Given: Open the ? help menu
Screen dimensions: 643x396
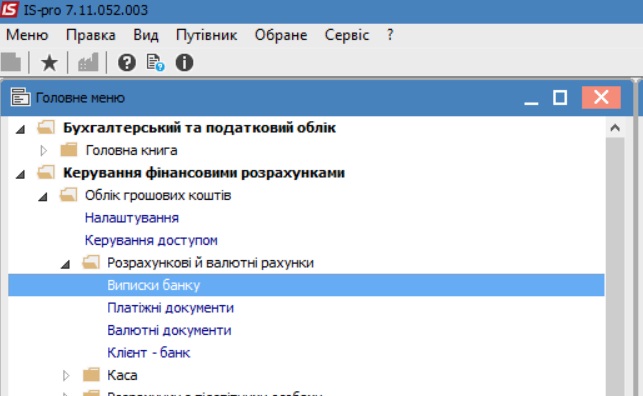Looking at the screenshot, I should 390,35.
